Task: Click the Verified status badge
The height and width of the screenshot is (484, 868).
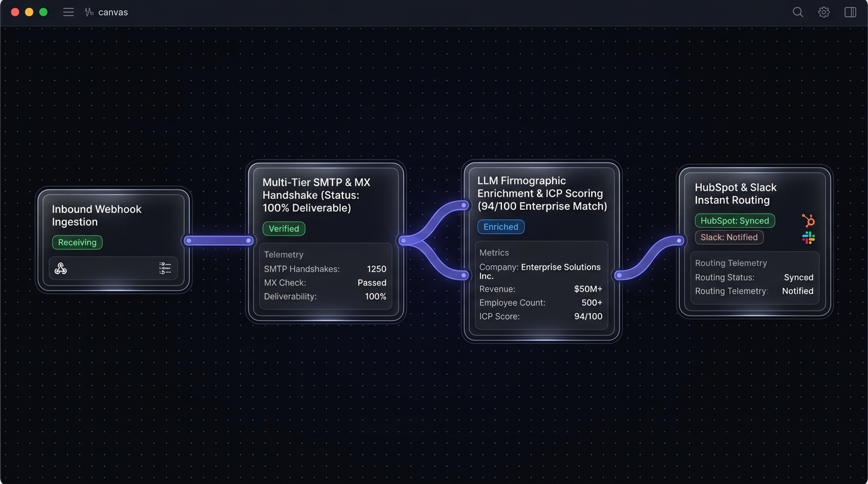Action: [284, 229]
